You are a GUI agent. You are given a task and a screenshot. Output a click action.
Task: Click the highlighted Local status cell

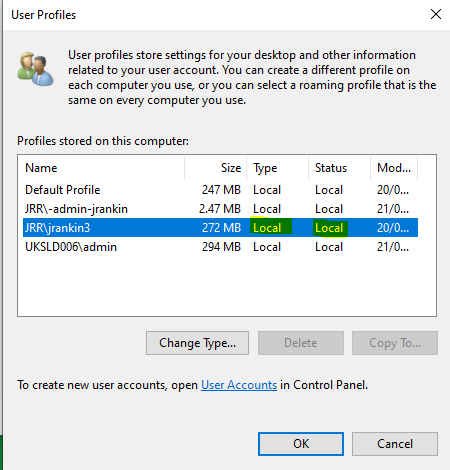click(330, 228)
